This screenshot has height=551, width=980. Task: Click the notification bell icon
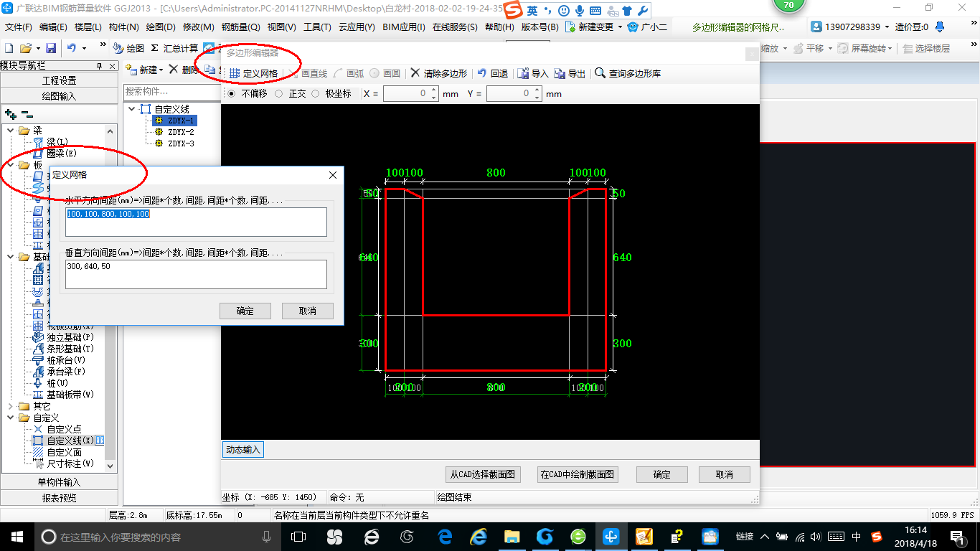point(940,27)
